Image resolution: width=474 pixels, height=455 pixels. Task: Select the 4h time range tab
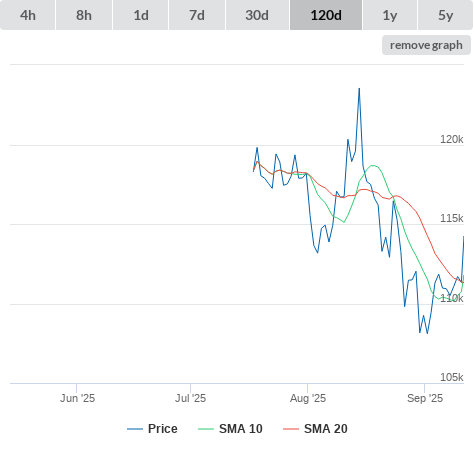tap(28, 15)
